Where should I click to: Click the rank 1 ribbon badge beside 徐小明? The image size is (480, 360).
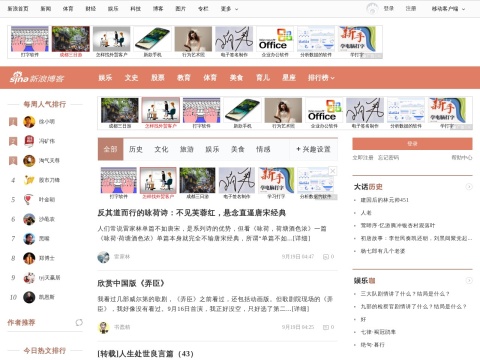pyautogui.click(x=13, y=122)
